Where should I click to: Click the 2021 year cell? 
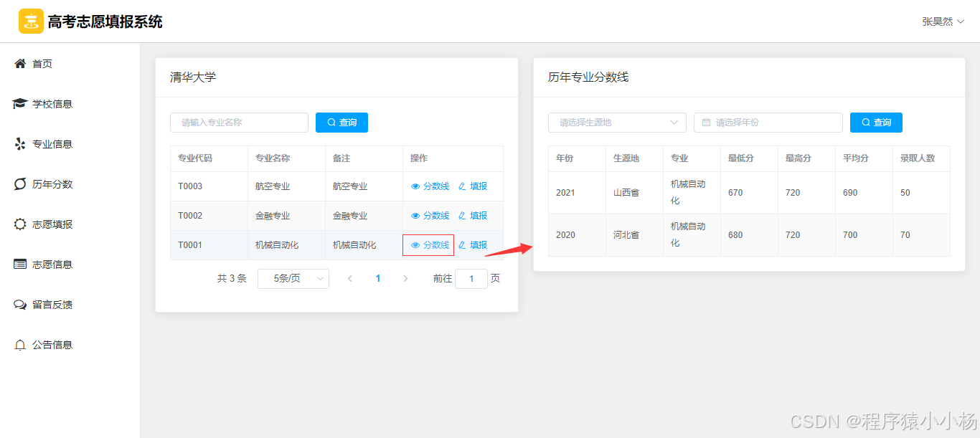click(x=577, y=193)
